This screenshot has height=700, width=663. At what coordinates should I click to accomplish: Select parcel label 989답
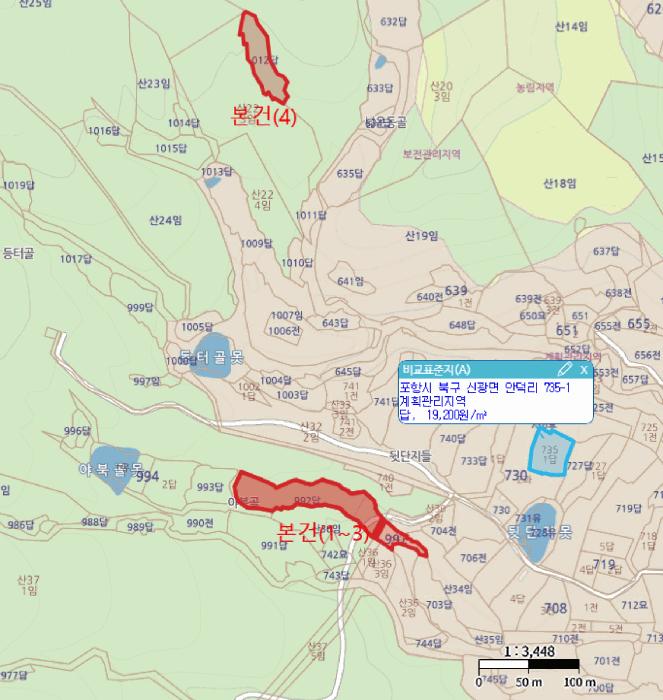pos(140,527)
